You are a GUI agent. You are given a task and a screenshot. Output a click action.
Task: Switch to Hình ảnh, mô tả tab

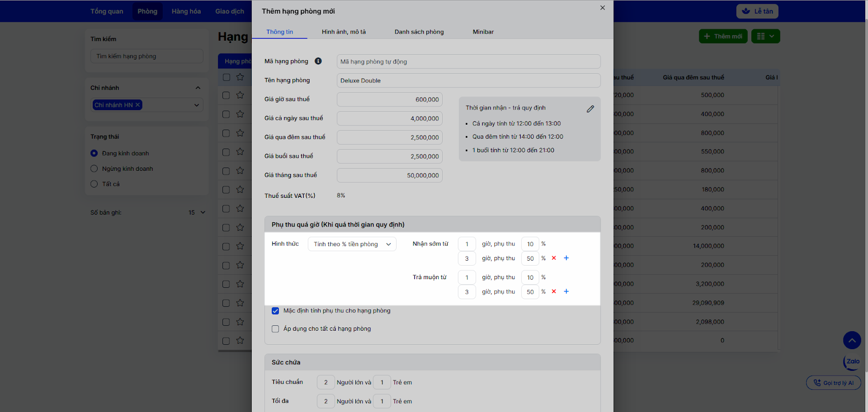[x=343, y=32]
